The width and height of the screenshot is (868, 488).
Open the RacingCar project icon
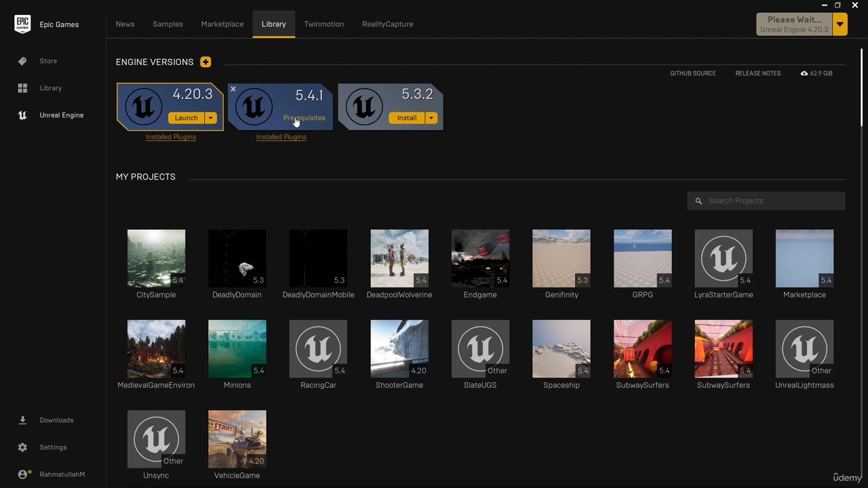[318, 348]
